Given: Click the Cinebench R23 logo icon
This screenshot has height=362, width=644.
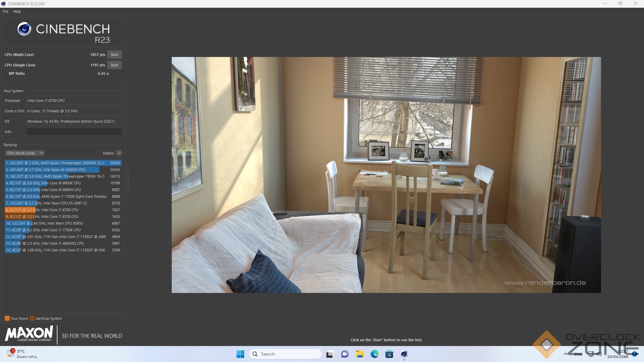Looking at the screenshot, I should pos(24,29).
